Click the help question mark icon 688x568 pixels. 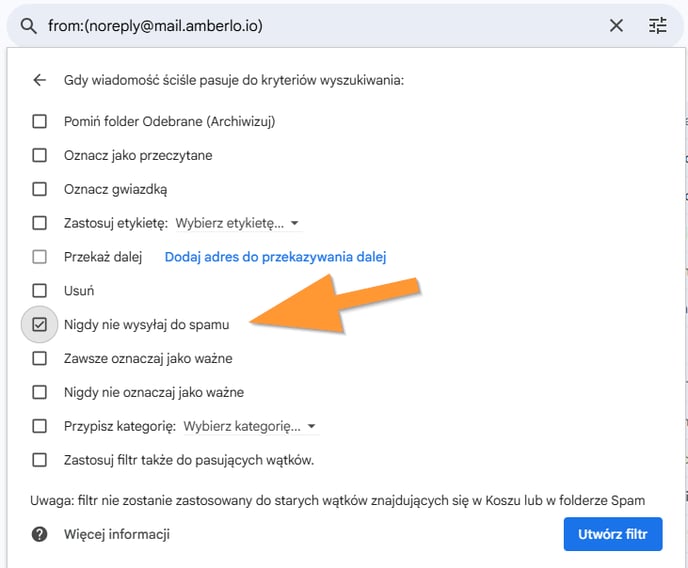(39, 534)
